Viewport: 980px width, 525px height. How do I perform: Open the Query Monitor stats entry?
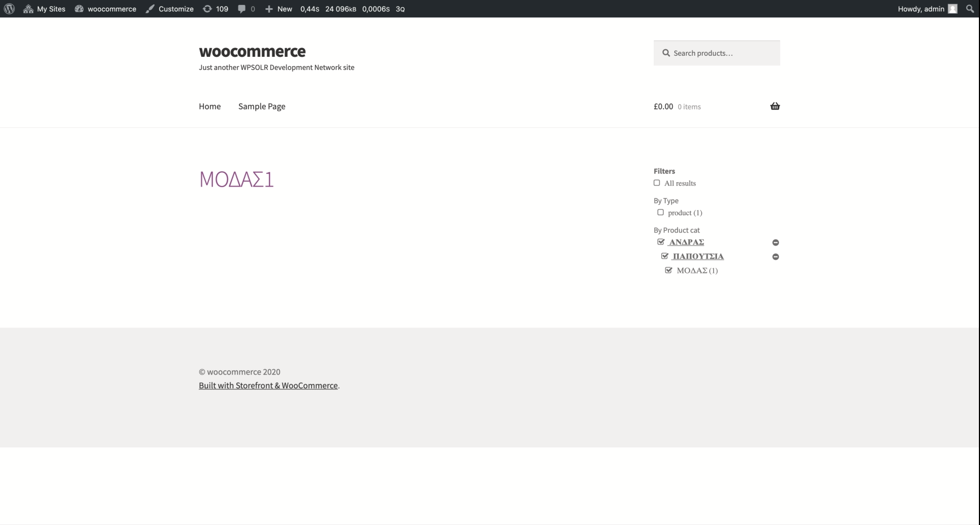pyautogui.click(x=353, y=9)
